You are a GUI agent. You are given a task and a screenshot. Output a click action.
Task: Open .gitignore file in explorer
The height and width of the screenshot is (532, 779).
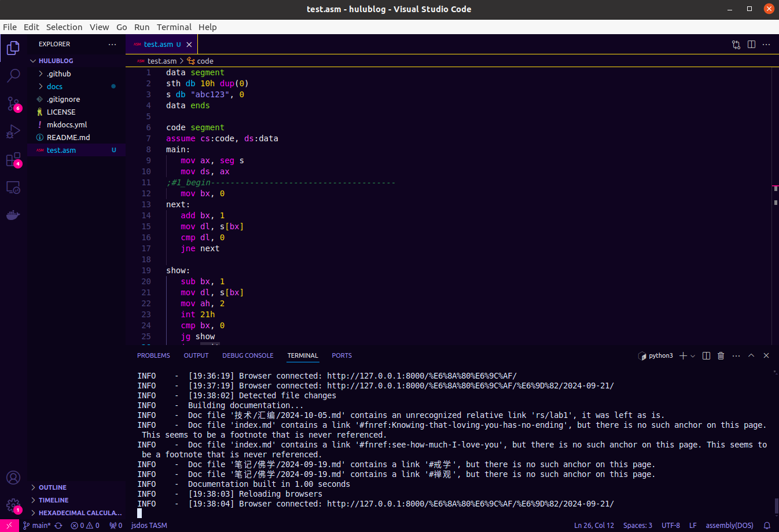tap(76, 99)
